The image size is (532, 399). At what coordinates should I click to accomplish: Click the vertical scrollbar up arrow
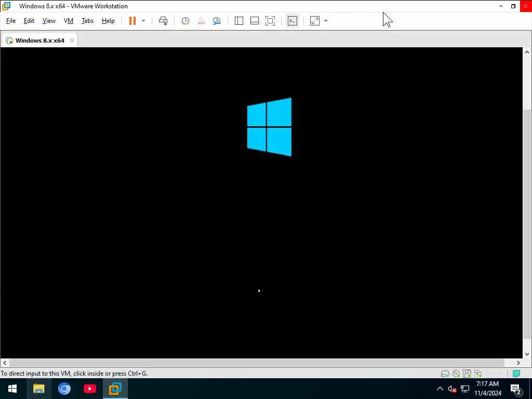(x=527, y=52)
